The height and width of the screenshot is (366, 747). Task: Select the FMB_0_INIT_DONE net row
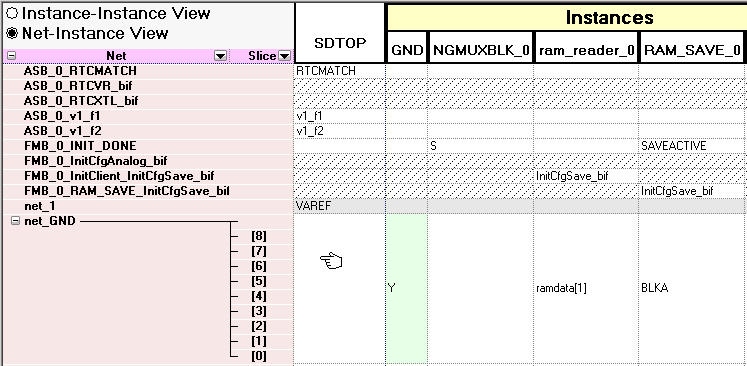148,146
